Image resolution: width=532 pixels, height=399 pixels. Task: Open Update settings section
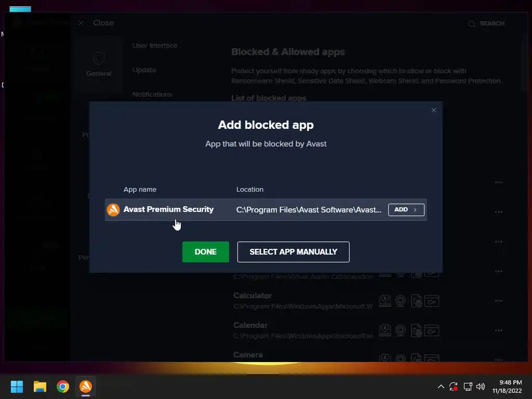click(x=144, y=70)
